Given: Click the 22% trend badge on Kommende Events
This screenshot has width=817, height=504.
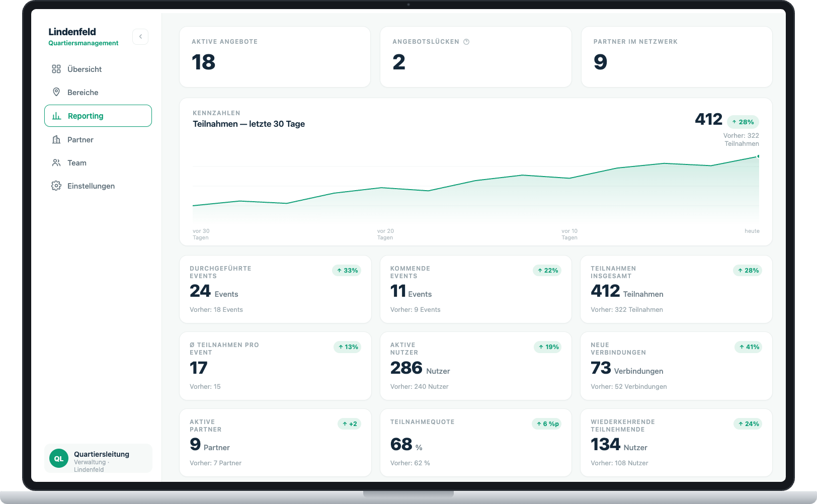Looking at the screenshot, I should pos(547,270).
